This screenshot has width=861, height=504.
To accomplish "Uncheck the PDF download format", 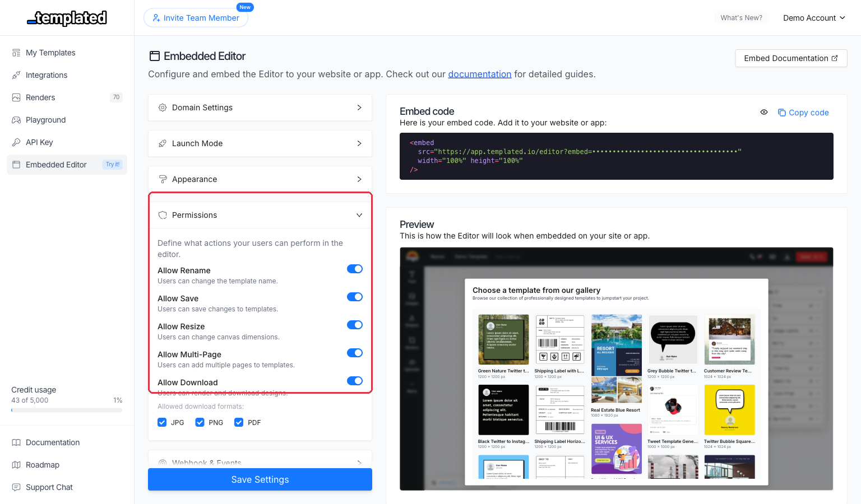I will click(239, 422).
